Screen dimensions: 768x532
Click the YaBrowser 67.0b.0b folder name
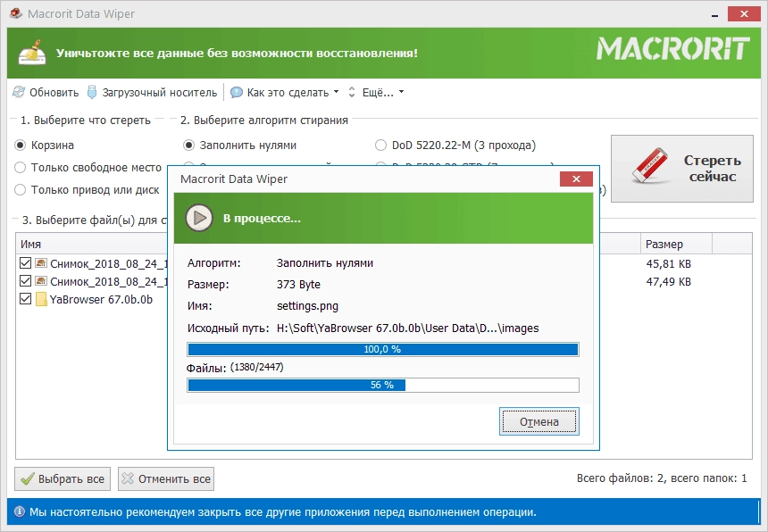click(102, 299)
